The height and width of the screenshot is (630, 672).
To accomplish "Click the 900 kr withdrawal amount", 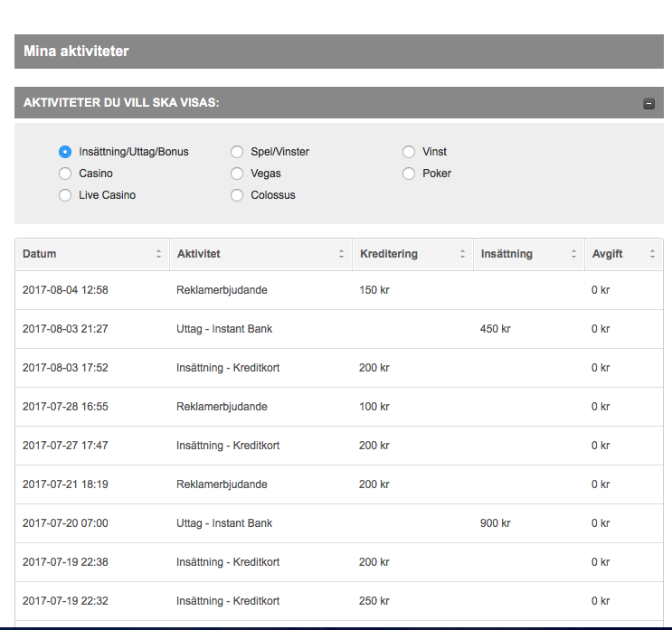I will click(x=495, y=523).
